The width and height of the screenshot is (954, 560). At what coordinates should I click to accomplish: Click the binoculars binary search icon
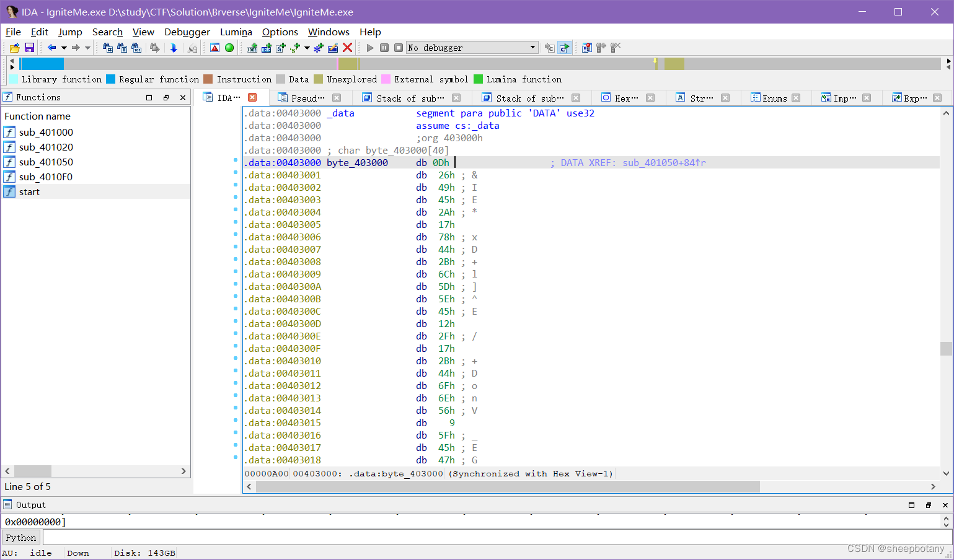pyautogui.click(x=136, y=48)
